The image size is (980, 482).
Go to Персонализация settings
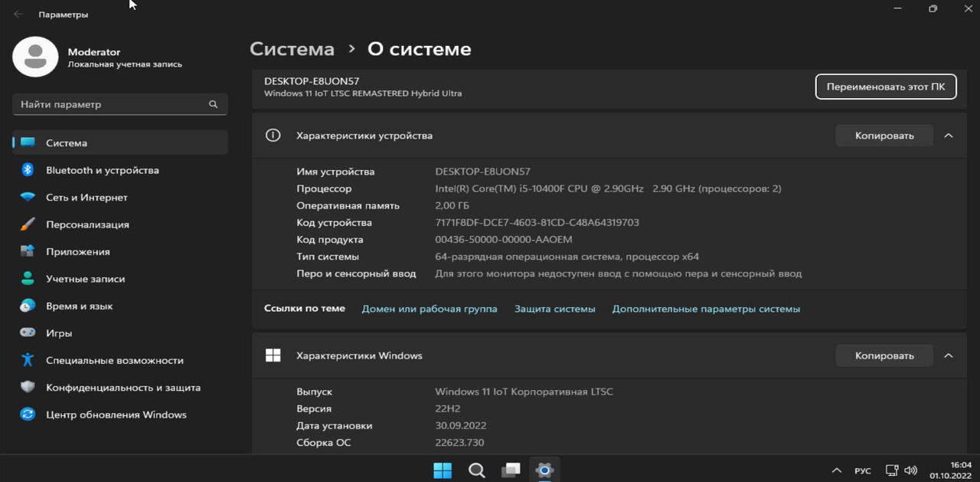click(x=120, y=225)
